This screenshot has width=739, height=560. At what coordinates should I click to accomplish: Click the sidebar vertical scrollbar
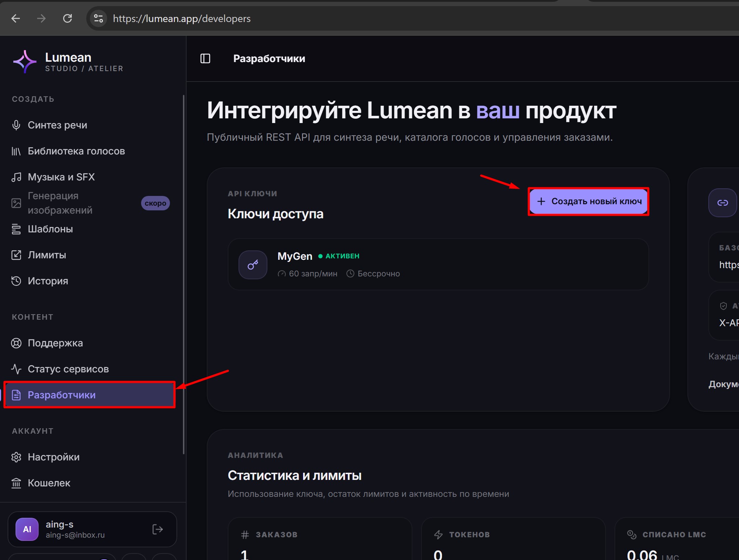pos(184,274)
